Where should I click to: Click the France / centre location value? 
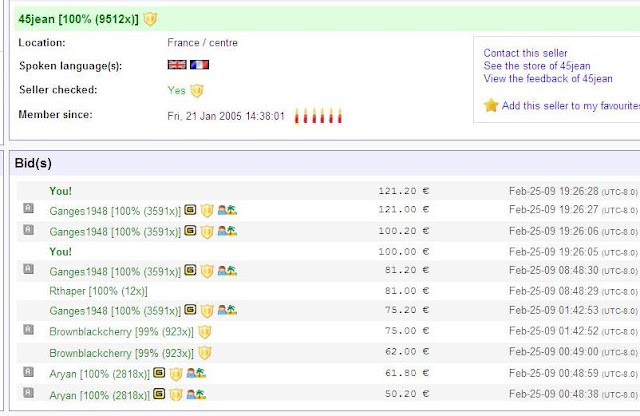point(202,43)
